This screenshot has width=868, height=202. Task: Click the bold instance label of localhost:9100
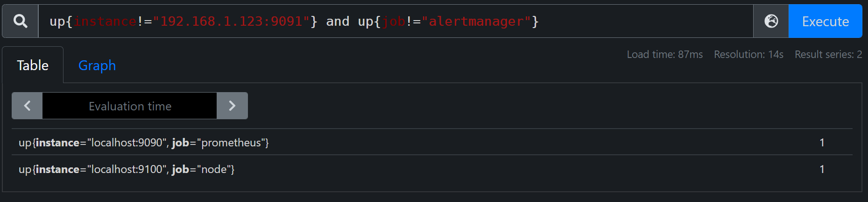[57, 169]
